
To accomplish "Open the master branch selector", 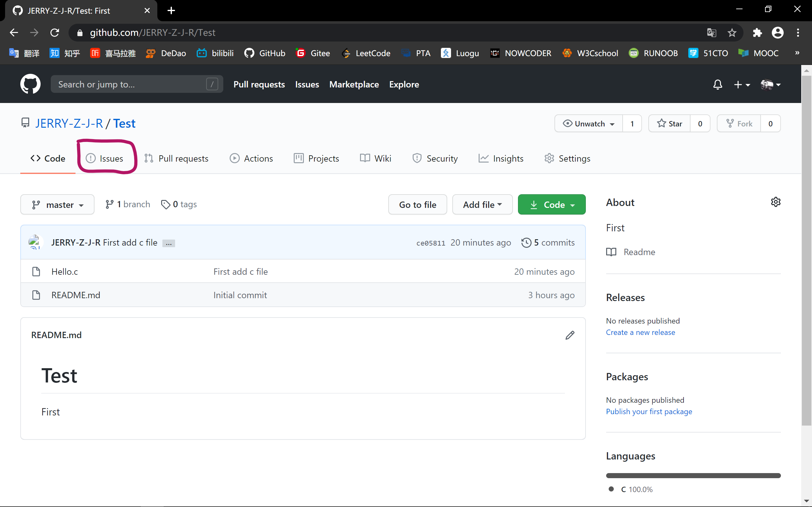I will point(57,205).
